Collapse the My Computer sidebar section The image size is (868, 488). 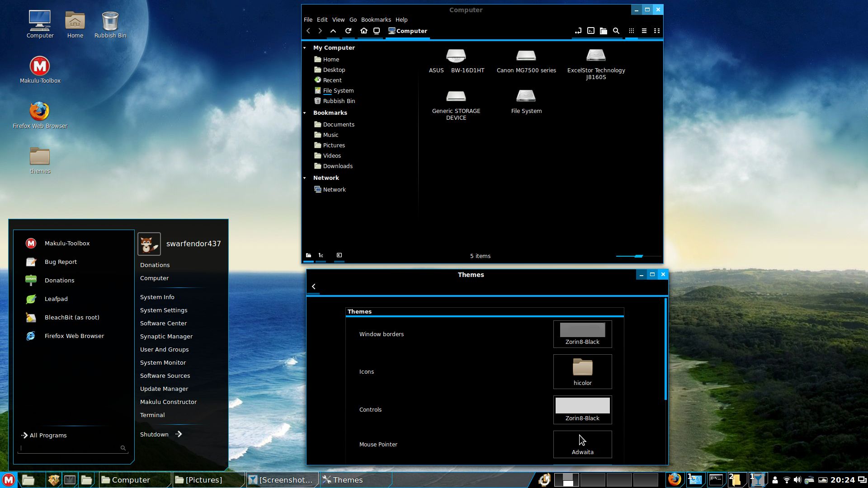pos(305,48)
